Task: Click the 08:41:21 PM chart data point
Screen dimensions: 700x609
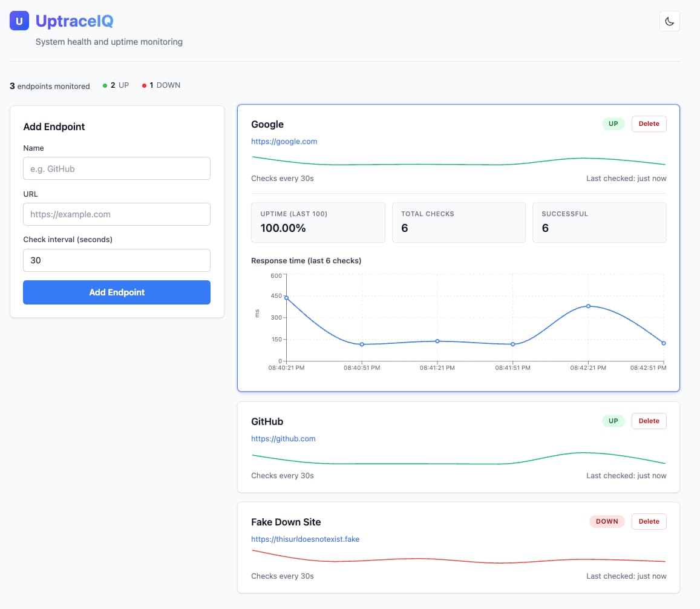Action: point(437,341)
